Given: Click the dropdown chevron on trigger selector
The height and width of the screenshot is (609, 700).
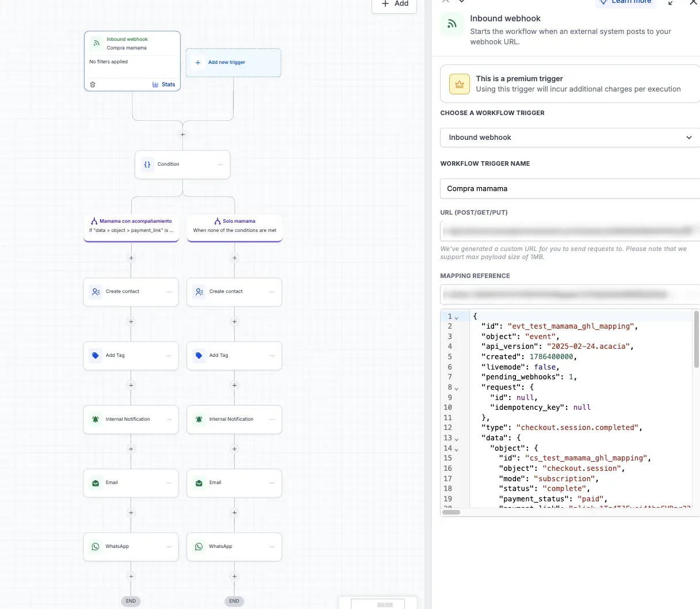Looking at the screenshot, I should click(689, 138).
